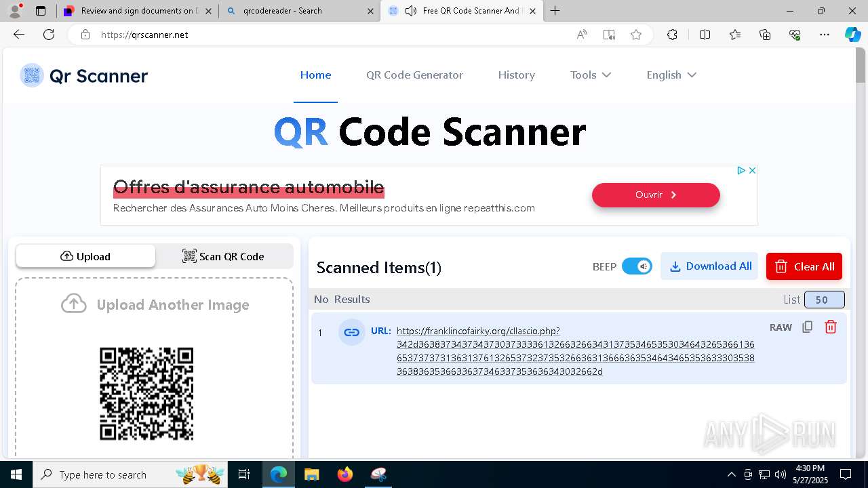868x488 pixels.
Task: Mute the tab via speaker icon
Action: [410, 11]
